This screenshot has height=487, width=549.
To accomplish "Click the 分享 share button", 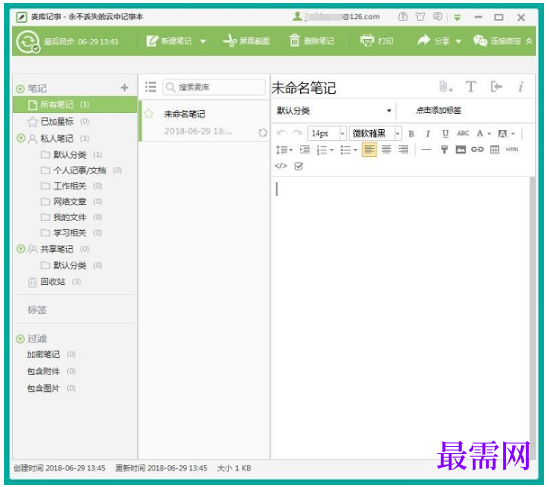I will coord(433,41).
